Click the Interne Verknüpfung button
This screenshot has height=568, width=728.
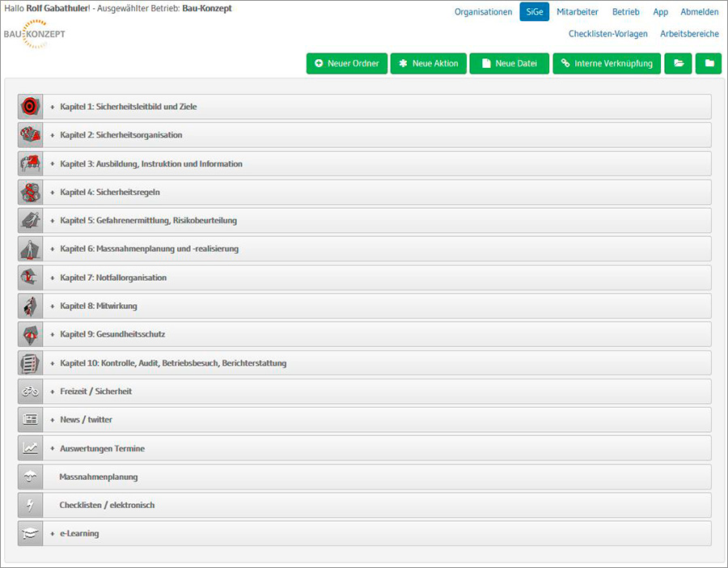(607, 64)
